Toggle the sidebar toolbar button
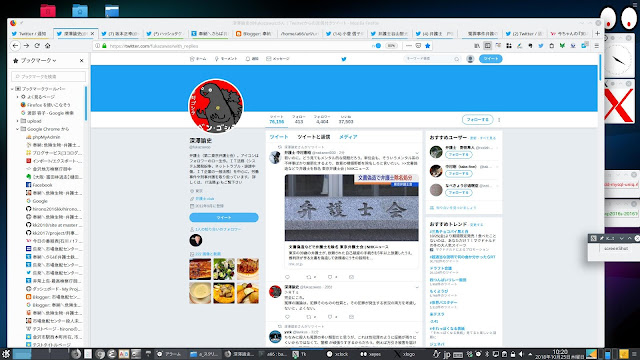 tap(487, 46)
